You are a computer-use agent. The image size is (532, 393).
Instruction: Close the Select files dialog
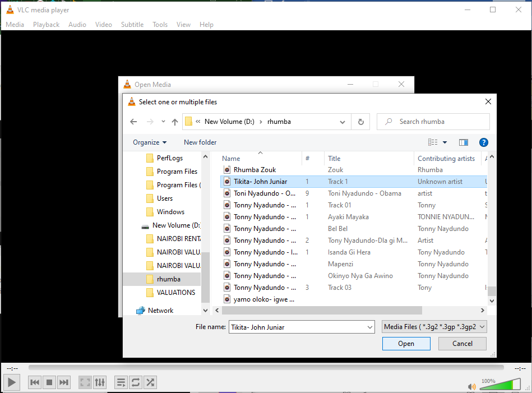pyautogui.click(x=488, y=101)
